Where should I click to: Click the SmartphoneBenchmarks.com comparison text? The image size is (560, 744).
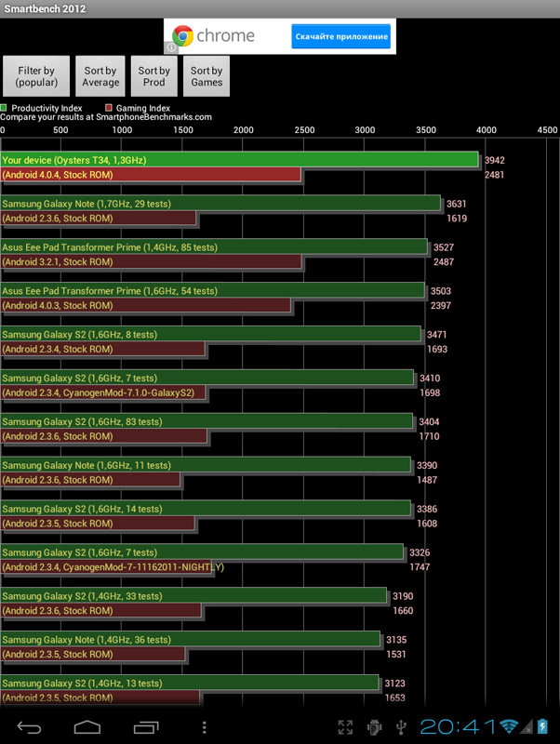pos(106,117)
